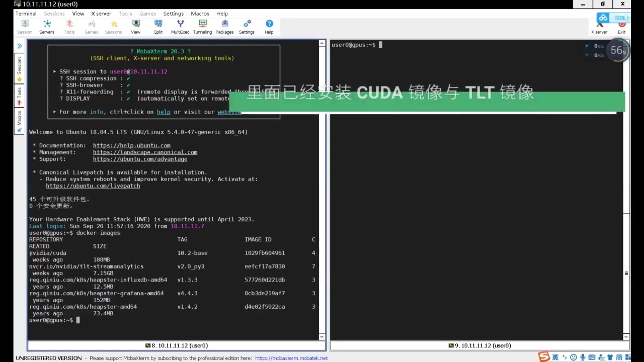The image size is (644, 362).
Task: Click the Help question-mark toolbar icon
Action: tap(269, 27)
